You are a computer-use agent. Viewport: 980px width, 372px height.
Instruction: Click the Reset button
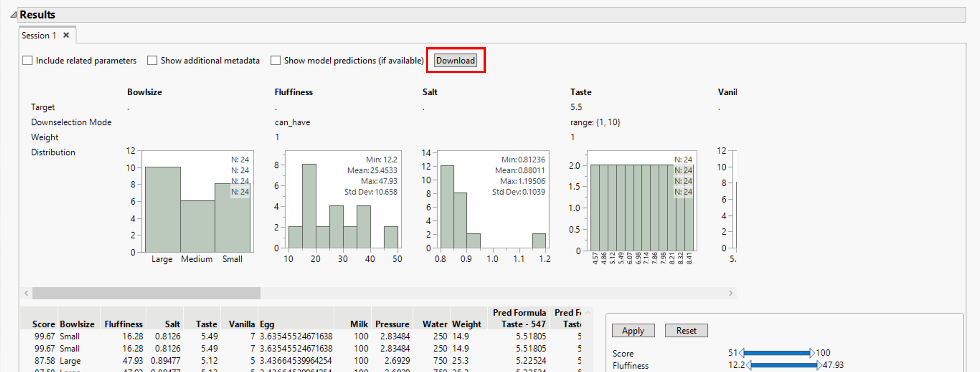(x=686, y=330)
